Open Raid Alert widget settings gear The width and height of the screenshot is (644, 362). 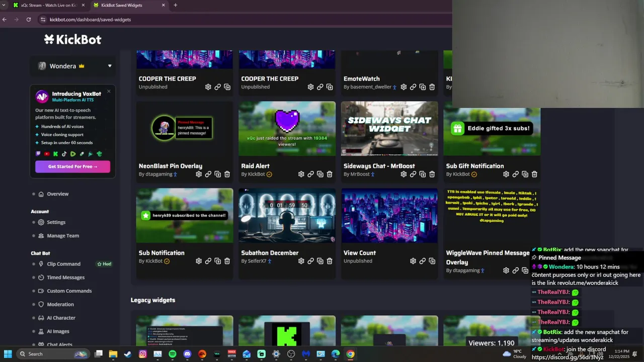tap(301, 174)
